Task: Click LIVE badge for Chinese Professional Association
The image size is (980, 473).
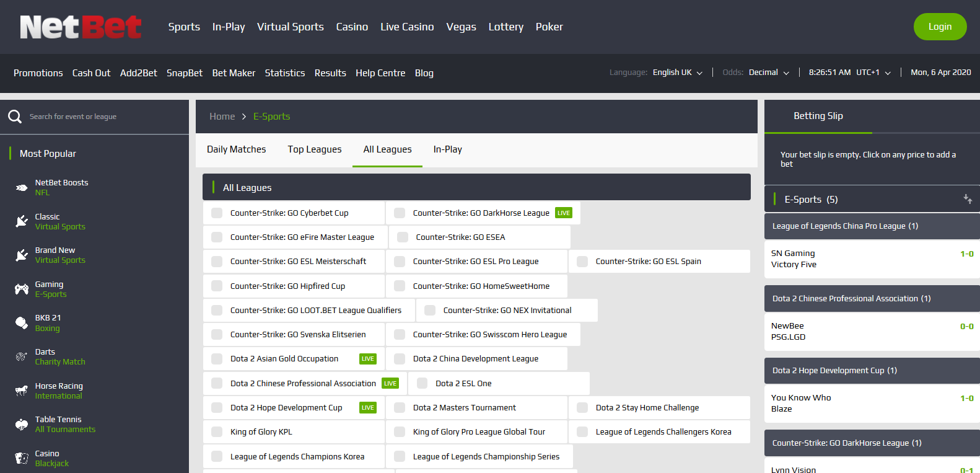Action: (390, 383)
